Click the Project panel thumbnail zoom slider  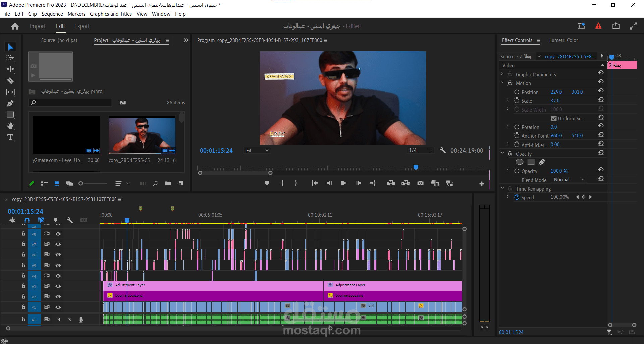[x=81, y=183]
